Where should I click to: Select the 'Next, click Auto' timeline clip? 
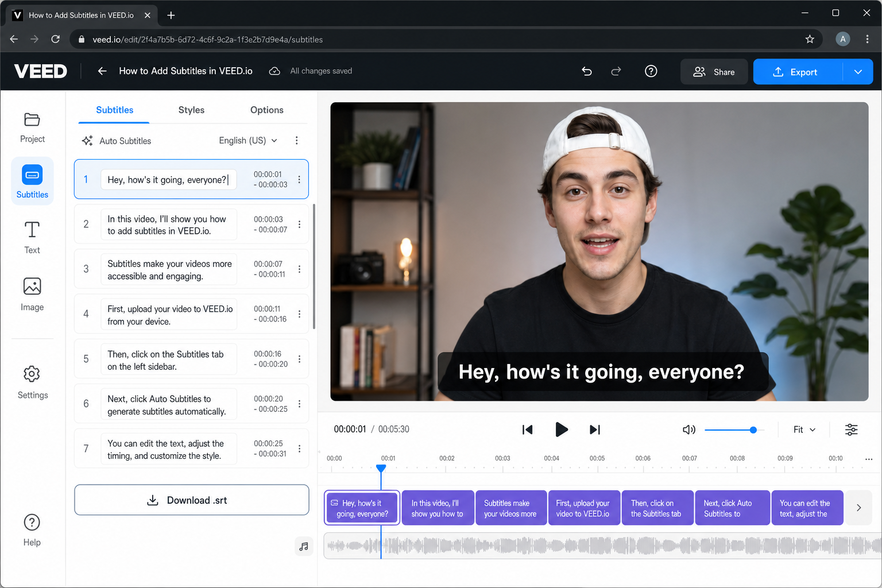pos(733,508)
